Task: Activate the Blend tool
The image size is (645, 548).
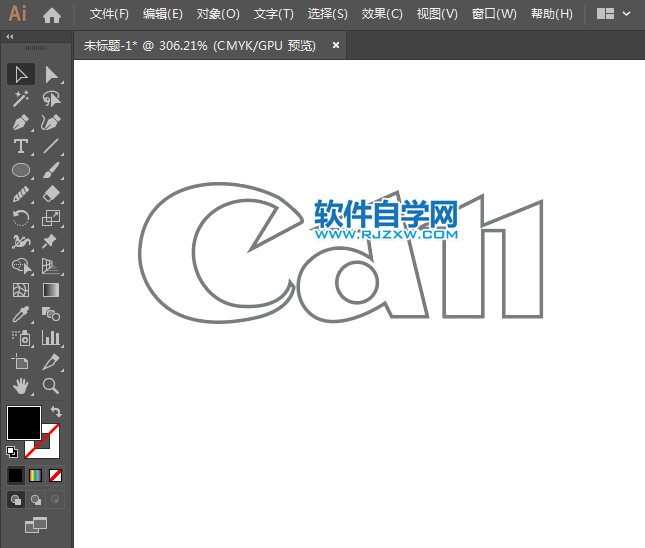Action: [51, 314]
